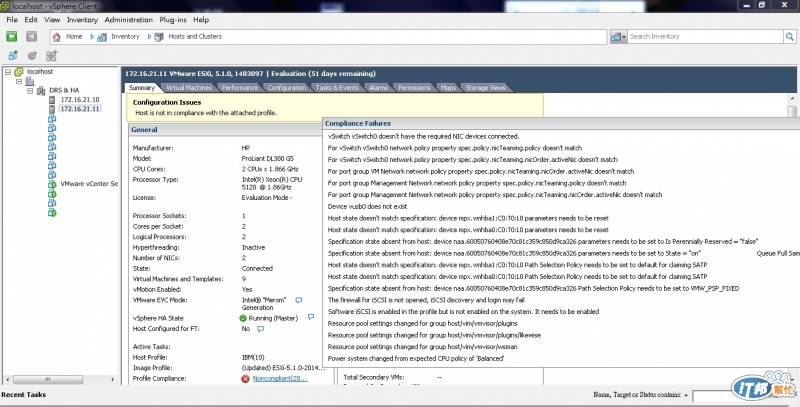800x407 pixels.
Task: Select the datacenter building icon under localhost
Action: coord(30,81)
